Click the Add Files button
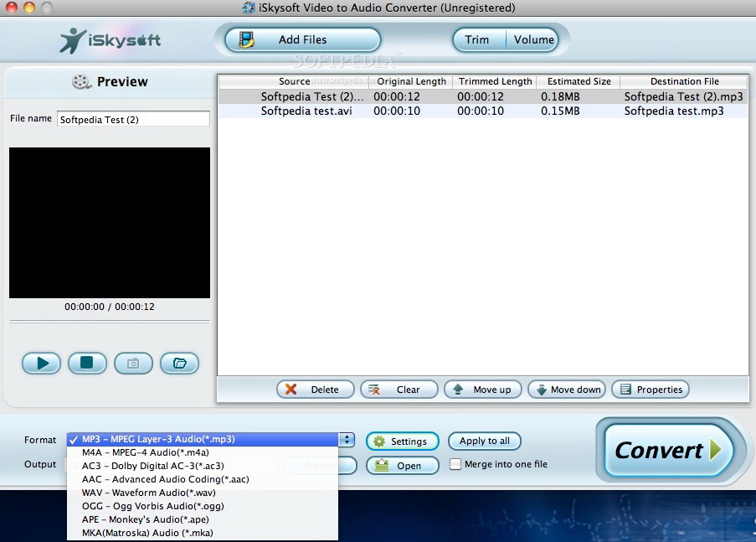Viewport: 756px width, 542px height. [x=302, y=39]
